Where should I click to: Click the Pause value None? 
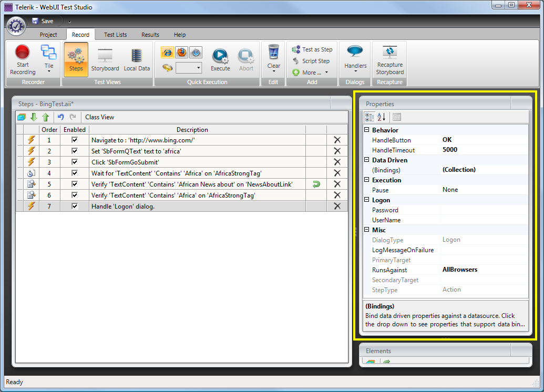point(484,190)
